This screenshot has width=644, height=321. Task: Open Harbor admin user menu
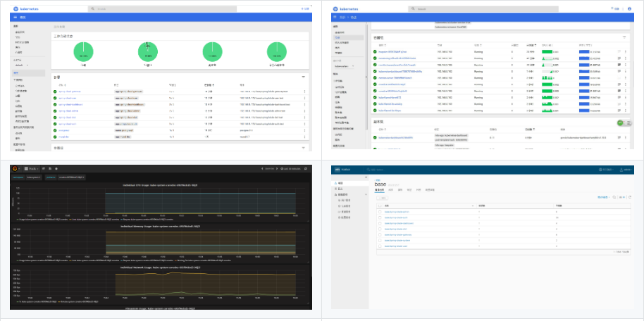point(626,169)
